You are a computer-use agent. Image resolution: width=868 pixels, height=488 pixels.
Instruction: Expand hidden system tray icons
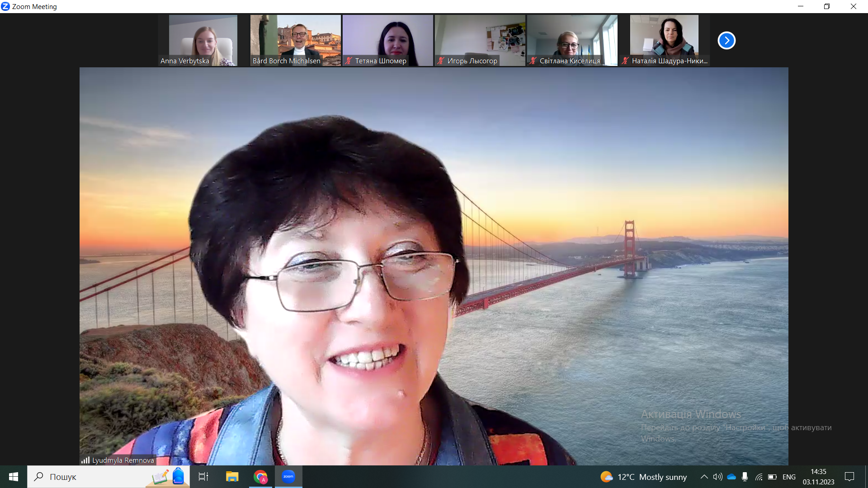[704, 477]
